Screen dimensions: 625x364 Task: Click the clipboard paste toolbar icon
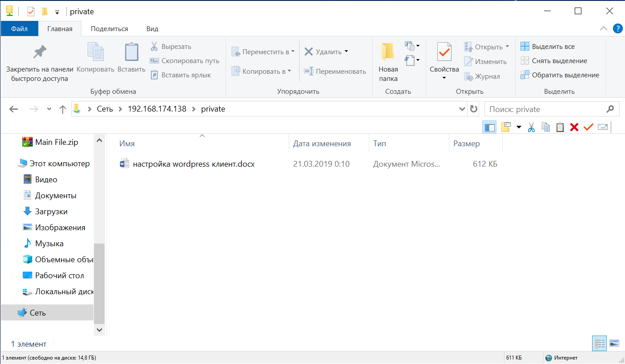click(x=560, y=127)
